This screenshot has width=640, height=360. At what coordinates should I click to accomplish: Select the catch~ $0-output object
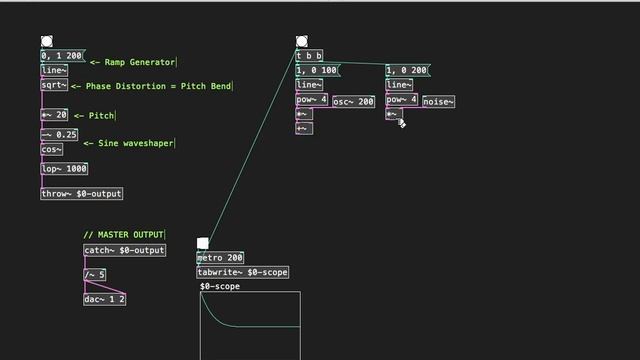124,250
